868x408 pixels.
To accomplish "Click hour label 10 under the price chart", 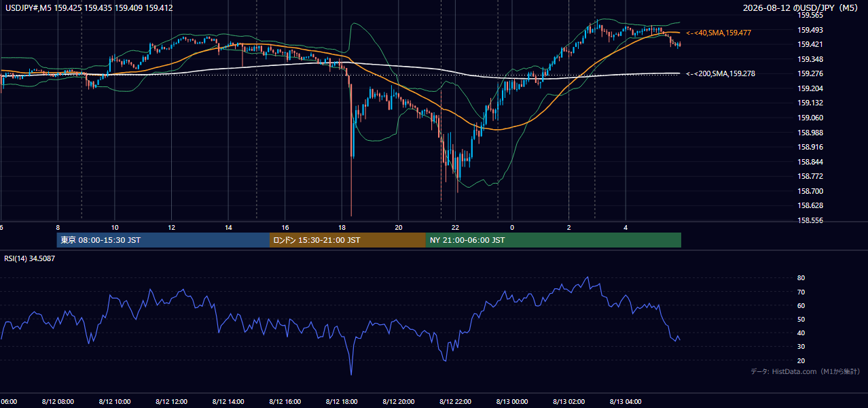I will [115, 228].
